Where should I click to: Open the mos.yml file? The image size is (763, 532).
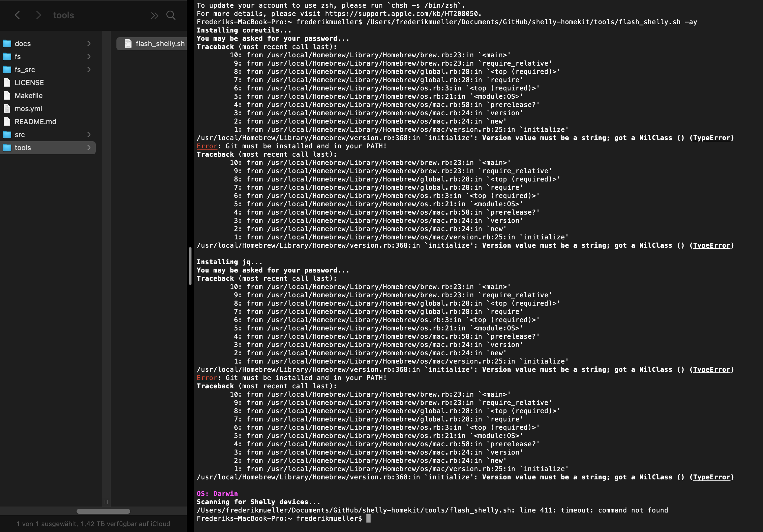(x=29, y=108)
